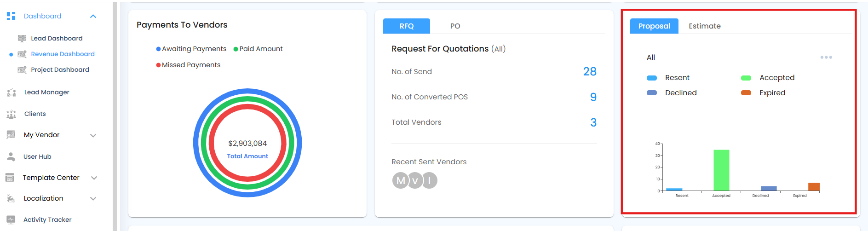Click the Clients group icon
The height and width of the screenshot is (231, 868).
pyautogui.click(x=11, y=114)
